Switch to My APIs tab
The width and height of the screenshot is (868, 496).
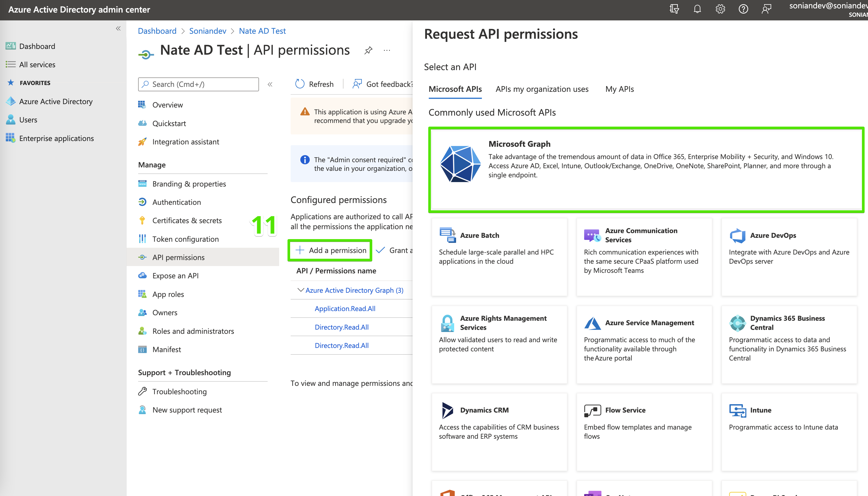[619, 89]
